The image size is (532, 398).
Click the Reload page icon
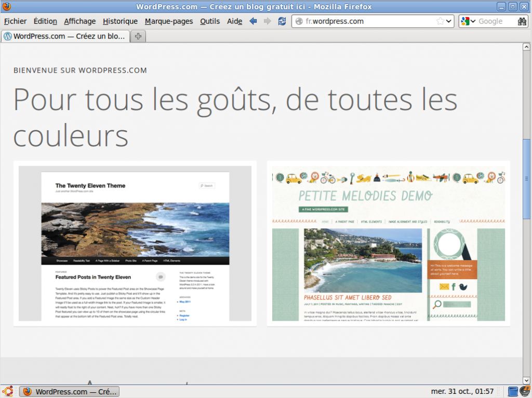[x=281, y=21]
